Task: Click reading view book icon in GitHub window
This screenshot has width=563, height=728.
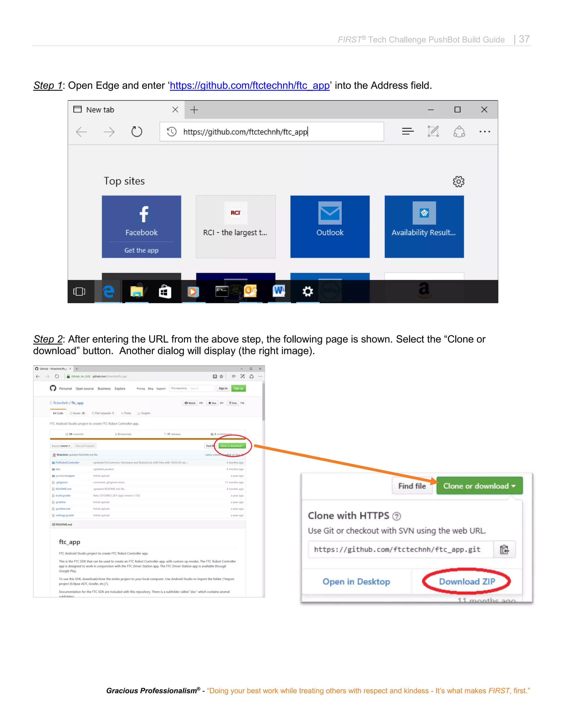Action: 215,376
